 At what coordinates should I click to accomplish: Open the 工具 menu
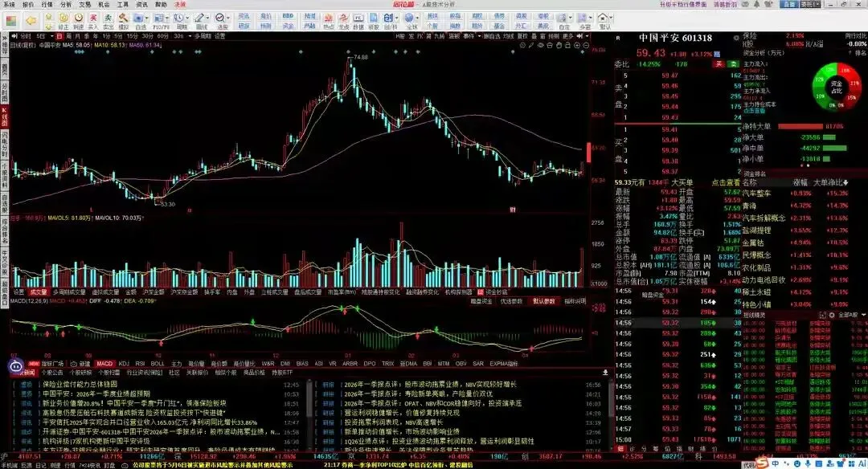(x=123, y=5)
